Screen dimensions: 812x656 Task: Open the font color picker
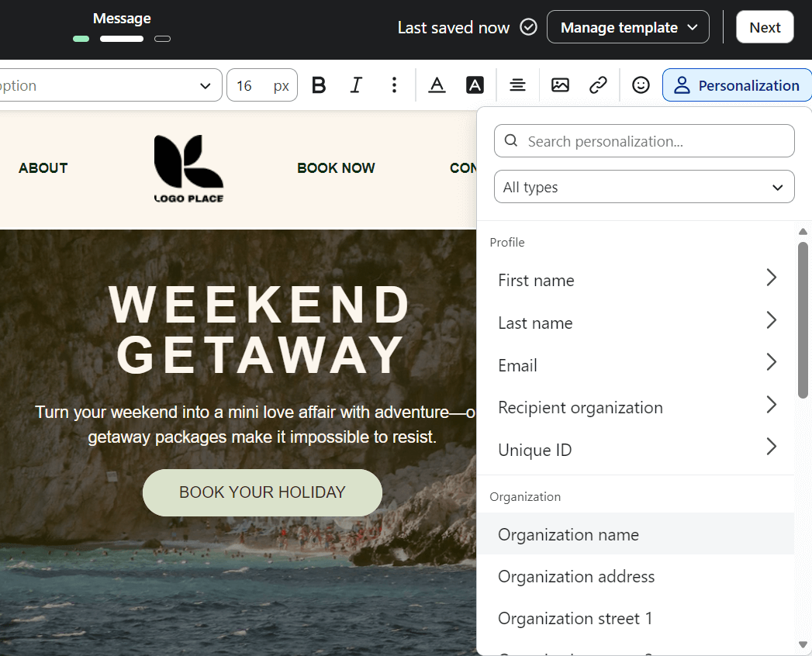tap(437, 85)
